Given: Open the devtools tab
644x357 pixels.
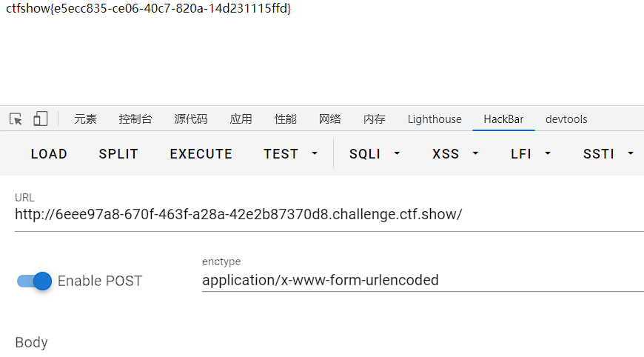Looking at the screenshot, I should (566, 119).
